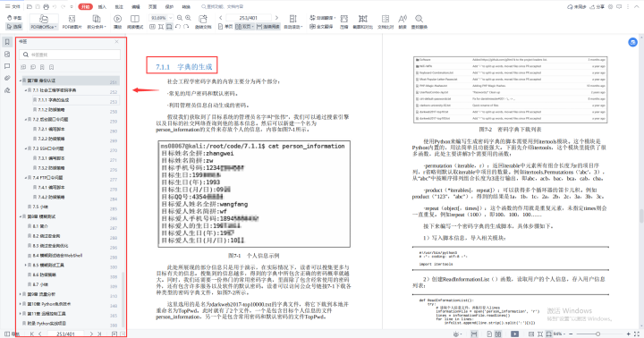Select bookmark 7.1.2 in the outline
644x338 pixels.
click(x=51, y=110)
